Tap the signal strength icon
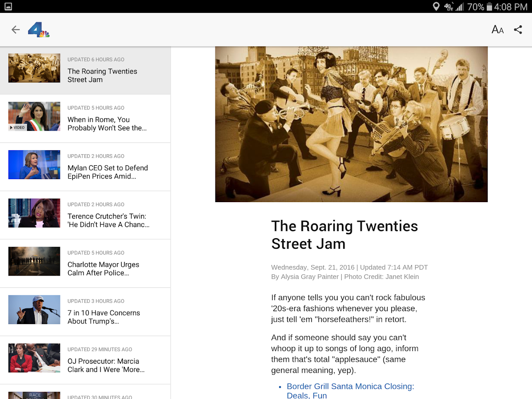Image resolution: width=532 pixels, height=399 pixels. coord(460,7)
